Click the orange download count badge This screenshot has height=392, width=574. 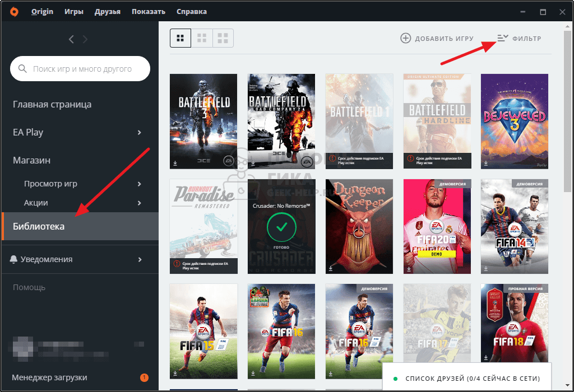pyautogui.click(x=144, y=377)
